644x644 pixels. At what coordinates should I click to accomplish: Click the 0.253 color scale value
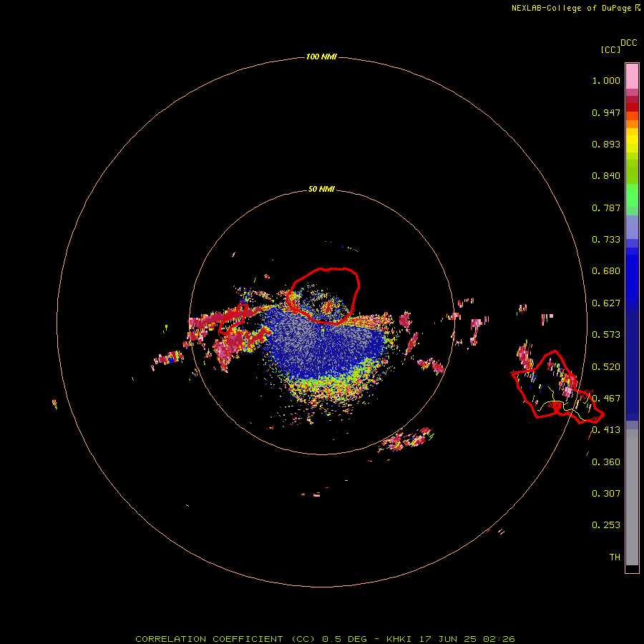[x=606, y=525]
